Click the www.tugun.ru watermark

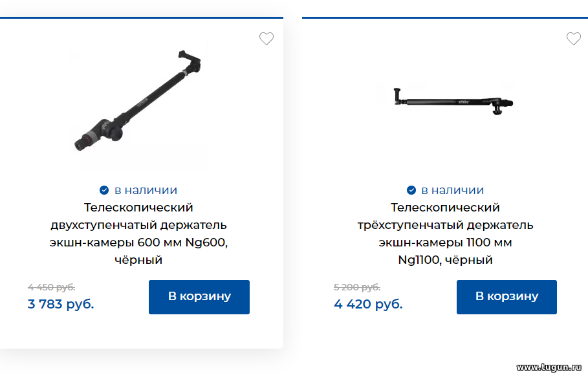[x=549, y=367]
